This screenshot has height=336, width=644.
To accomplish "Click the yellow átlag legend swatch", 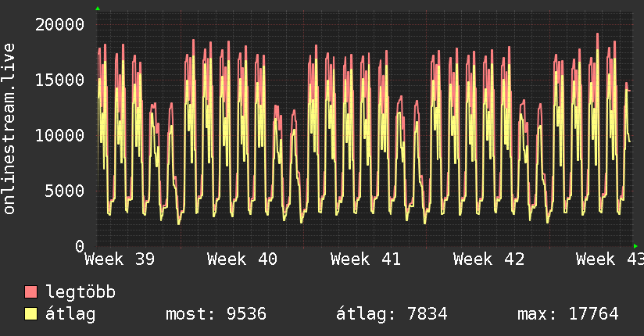I will tap(30, 314).
